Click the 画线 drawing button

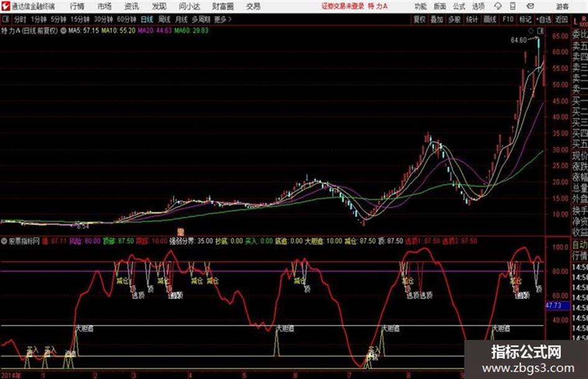tap(490, 19)
